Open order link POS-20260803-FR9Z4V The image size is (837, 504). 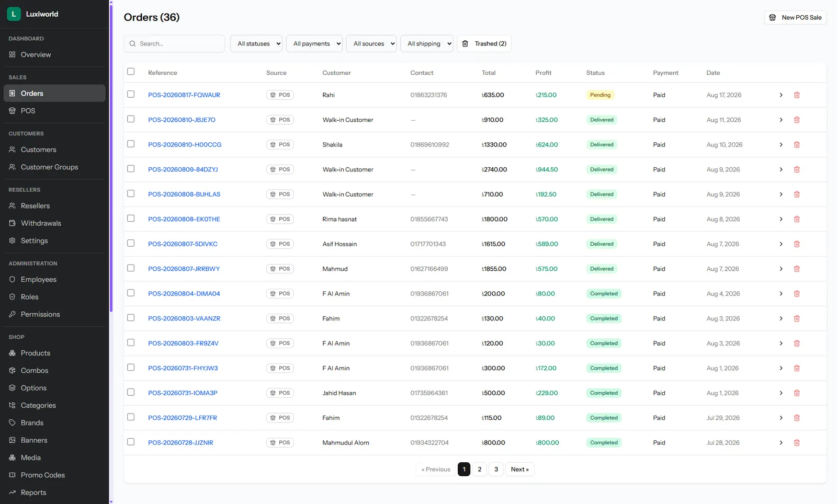click(x=183, y=343)
